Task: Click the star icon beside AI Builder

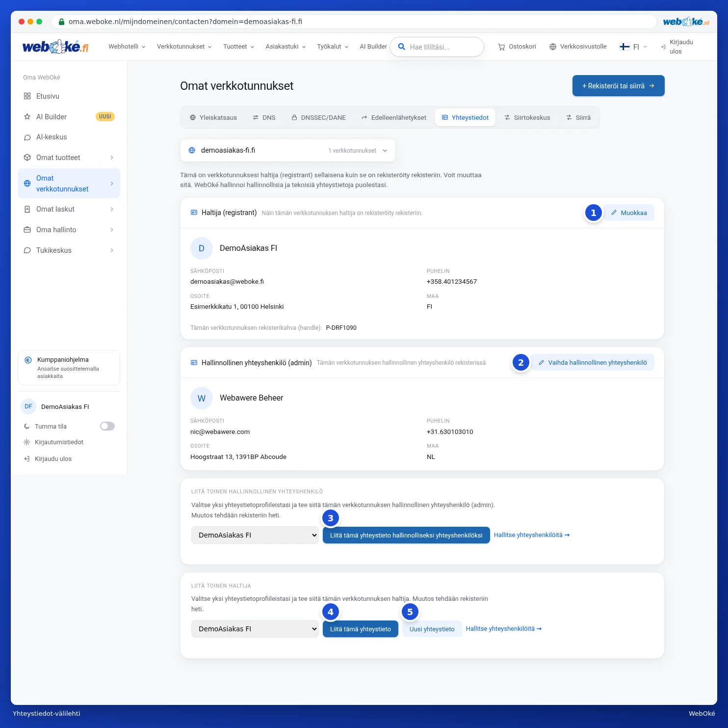Action: (x=27, y=117)
